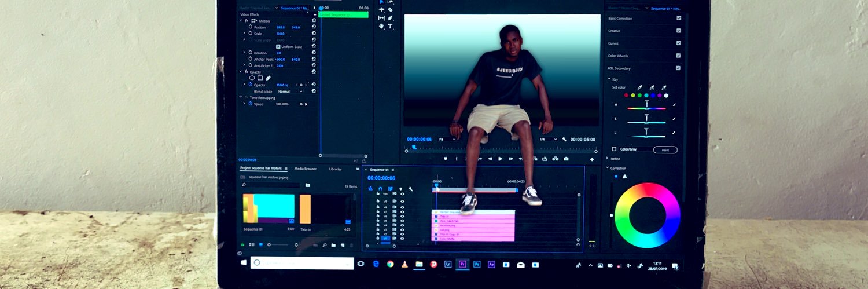The image size is (868, 289).
Task: Hide track V9 with its eye icon
Action: tap(402, 202)
